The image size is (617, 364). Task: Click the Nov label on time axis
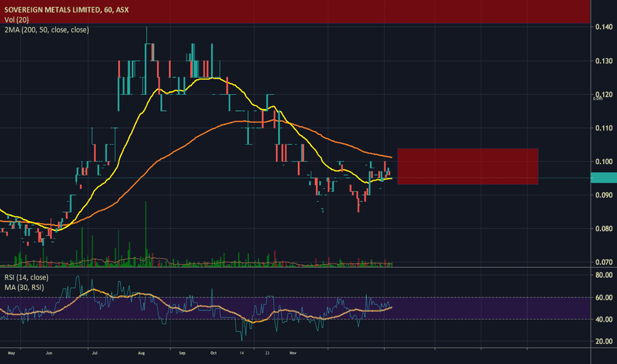[x=293, y=353]
